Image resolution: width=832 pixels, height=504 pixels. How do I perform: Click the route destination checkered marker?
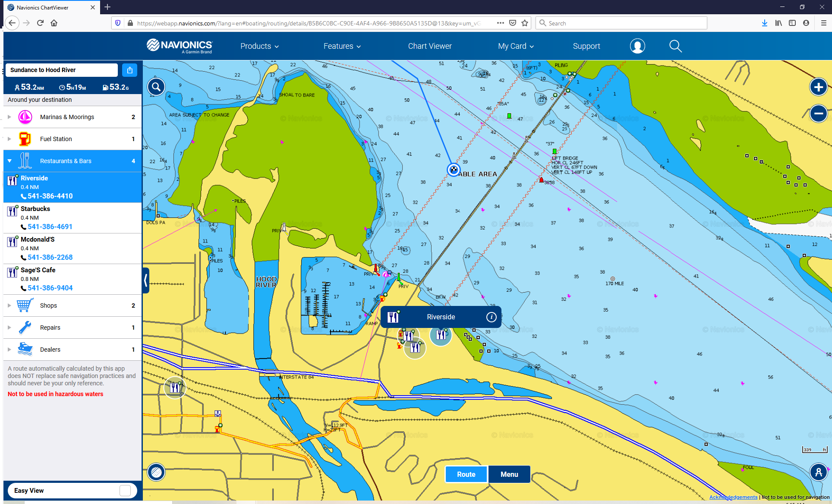click(453, 170)
